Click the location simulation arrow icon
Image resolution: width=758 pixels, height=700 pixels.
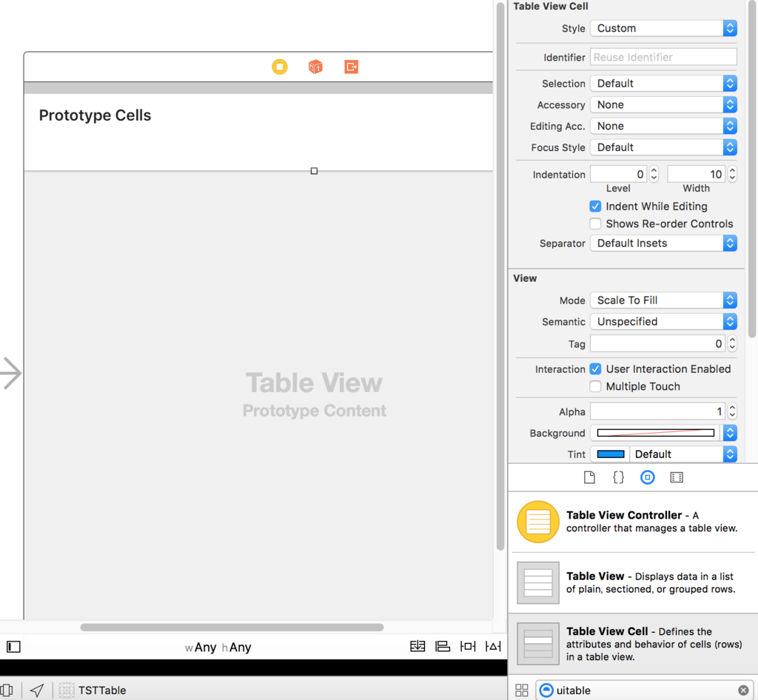pyautogui.click(x=37, y=690)
